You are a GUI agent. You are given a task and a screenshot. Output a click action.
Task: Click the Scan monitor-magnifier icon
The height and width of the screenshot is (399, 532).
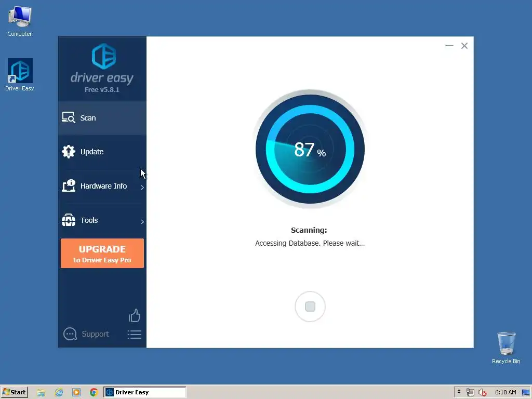click(x=69, y=118)
